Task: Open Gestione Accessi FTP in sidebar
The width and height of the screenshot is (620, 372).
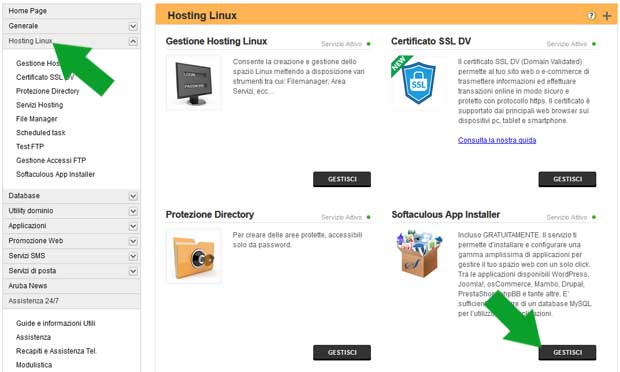Action: point(51,160)
